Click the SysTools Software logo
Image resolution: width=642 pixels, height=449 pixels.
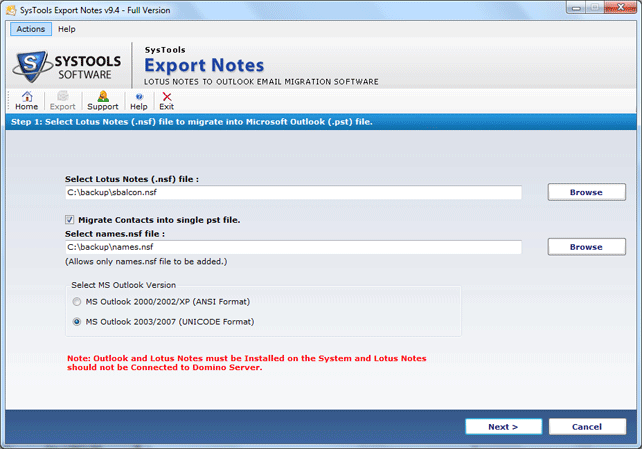tap(67, 66)
